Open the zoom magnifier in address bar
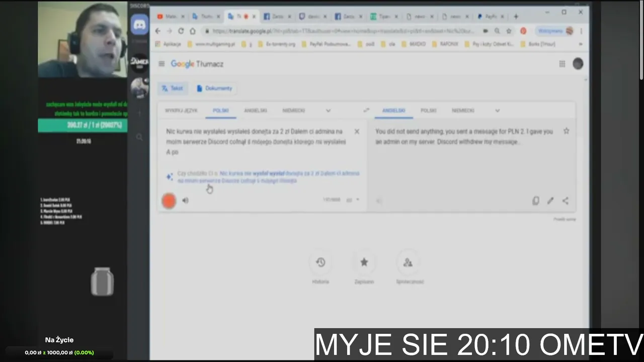Viewport: 644px width, 362px height. [497, 31]
